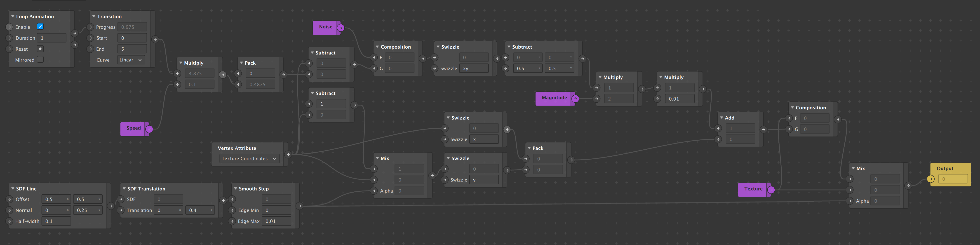980x245 pixels.
Task: Collapse the SDF Line node
Action: [x=13, y=188]
